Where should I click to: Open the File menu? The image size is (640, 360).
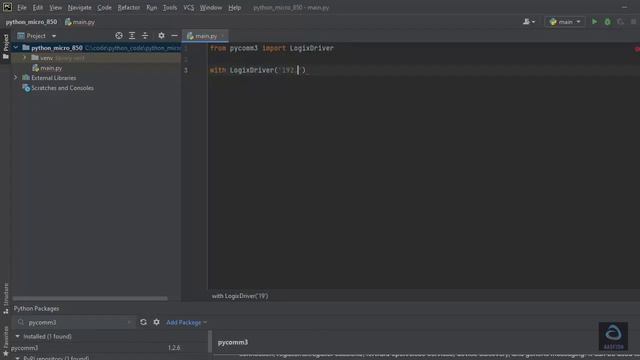[22, 7]
